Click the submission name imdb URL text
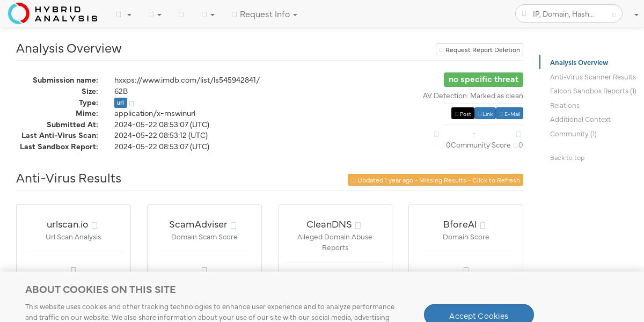This screenshot has height=322, width=644. [187, 80]
